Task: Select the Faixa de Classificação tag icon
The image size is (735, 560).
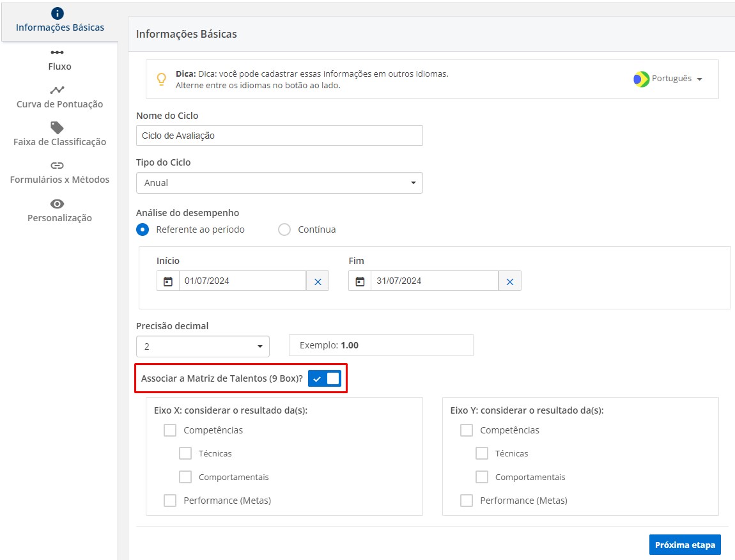Action: [58, 128]
